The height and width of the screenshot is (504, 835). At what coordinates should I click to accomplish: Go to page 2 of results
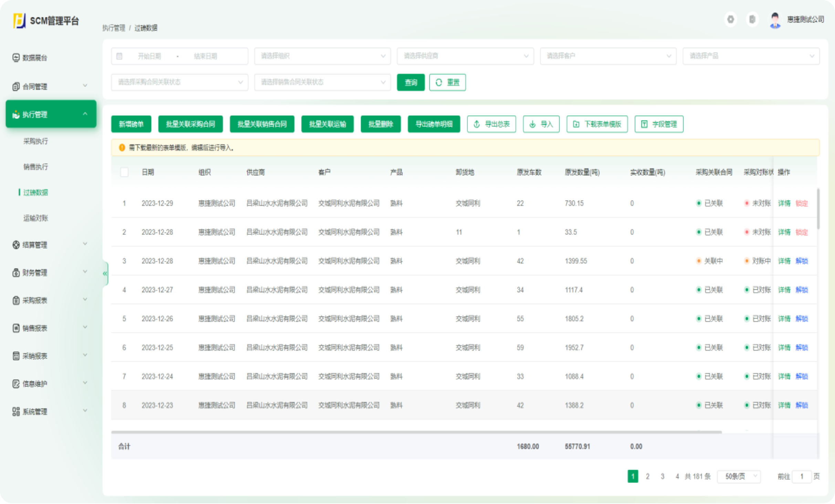(648, 476)
